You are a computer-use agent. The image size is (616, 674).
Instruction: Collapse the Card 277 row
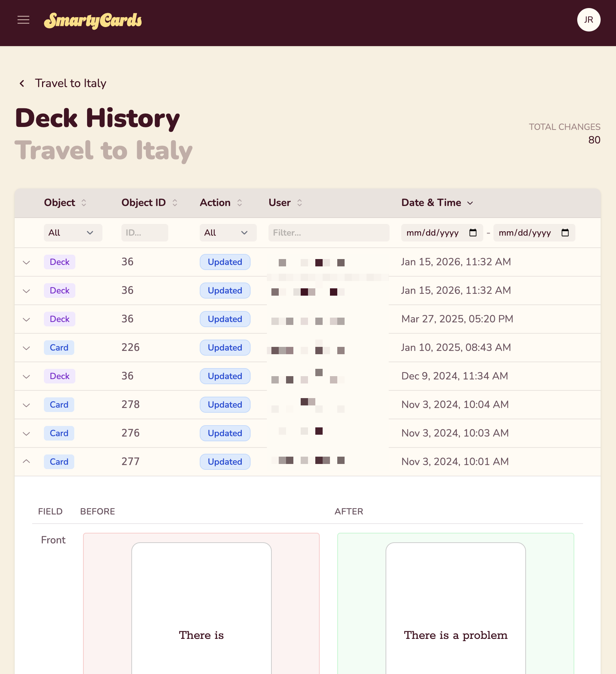(26, 461)
